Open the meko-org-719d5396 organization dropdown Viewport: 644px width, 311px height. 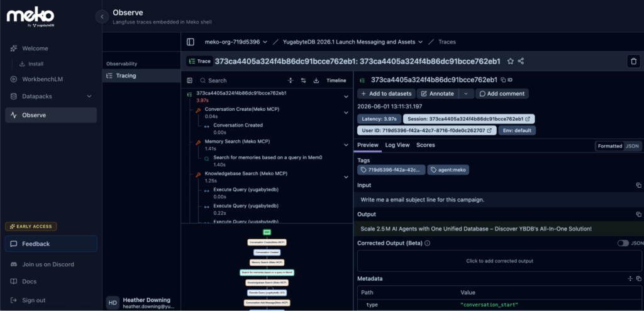tap(236, 42)
